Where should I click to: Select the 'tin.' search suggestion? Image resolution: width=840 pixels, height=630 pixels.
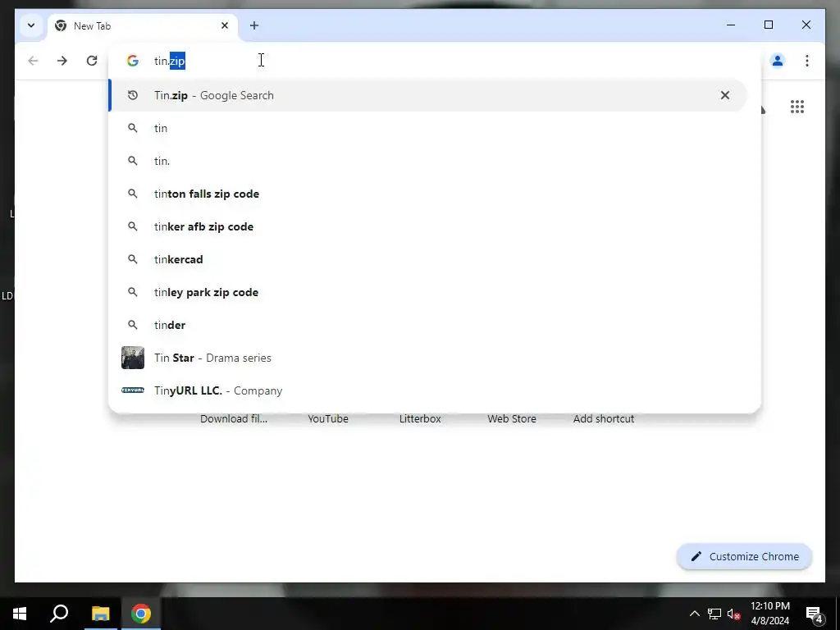428,161
